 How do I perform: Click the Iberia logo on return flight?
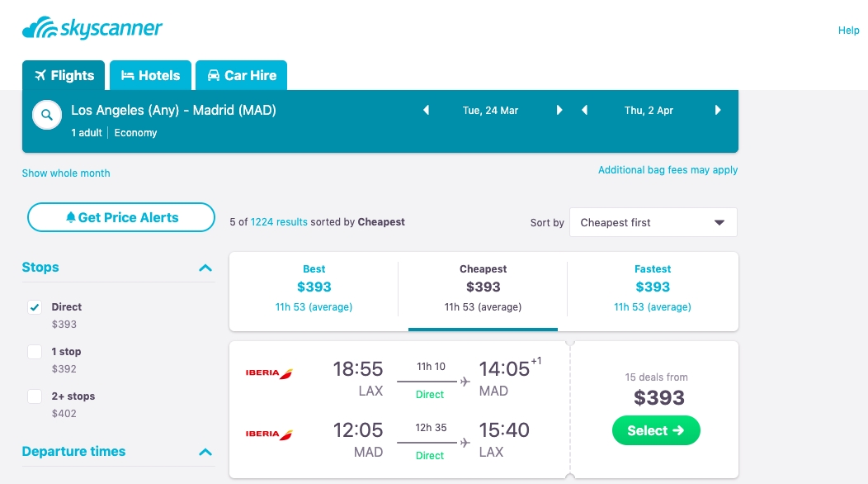pos(269,434)
